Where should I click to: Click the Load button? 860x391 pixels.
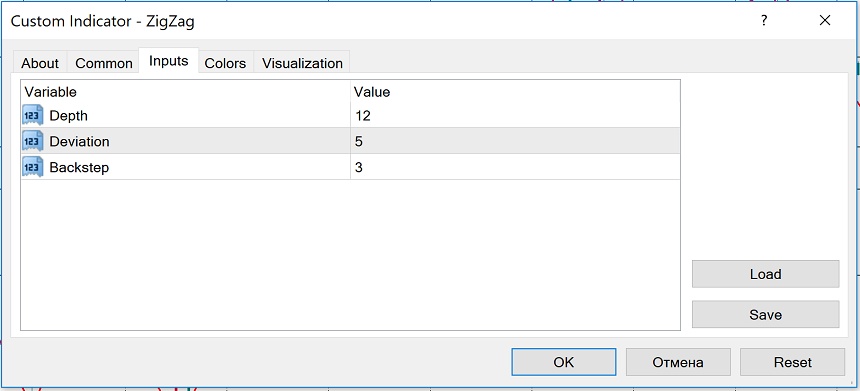[766, 274]
